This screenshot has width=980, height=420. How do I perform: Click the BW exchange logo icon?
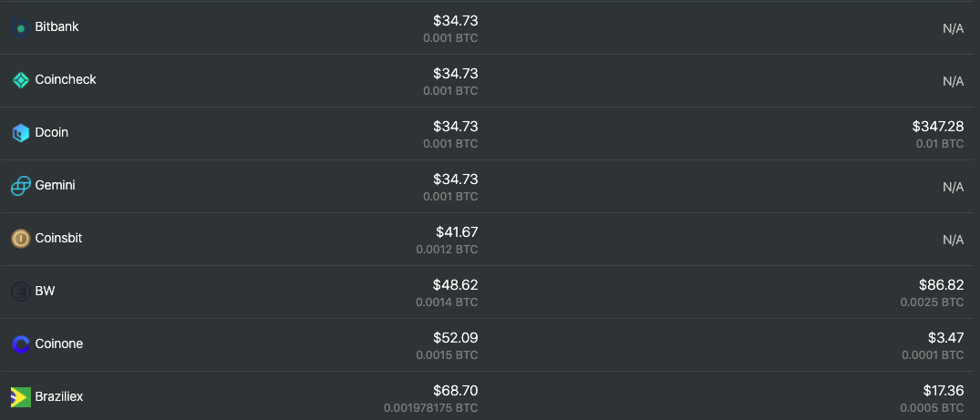point(20,292)
